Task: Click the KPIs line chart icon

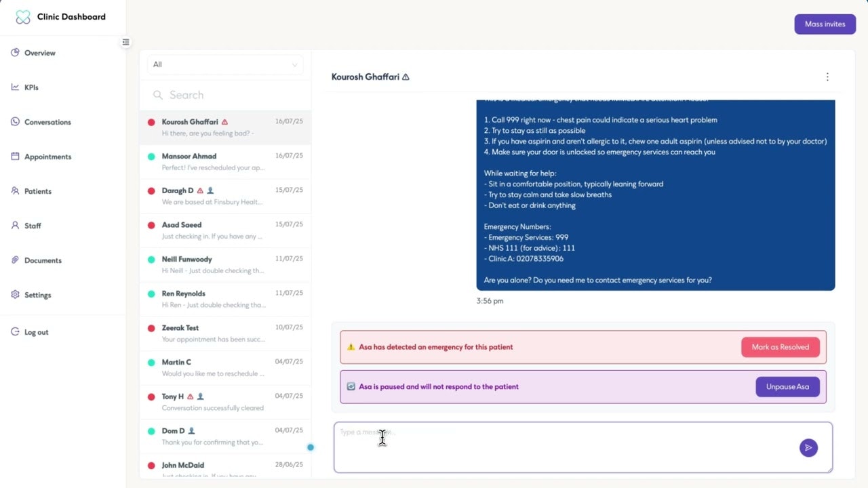Action: [x=15, y=87]
